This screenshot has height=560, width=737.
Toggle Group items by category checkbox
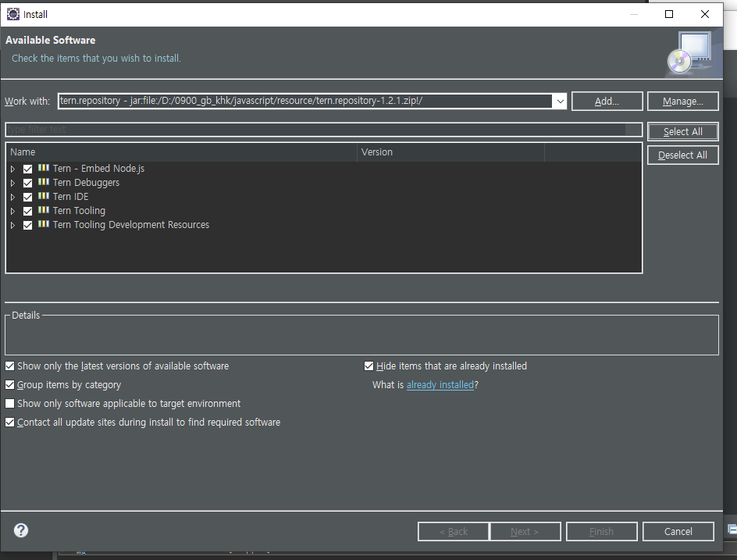pos(10,384)
